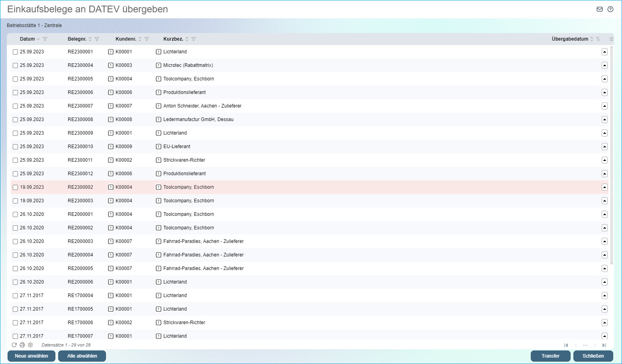Select checkbox for 19.09.2023 RE2300002 row
This screenshot has height=364, width=622.
coord(15,187)
